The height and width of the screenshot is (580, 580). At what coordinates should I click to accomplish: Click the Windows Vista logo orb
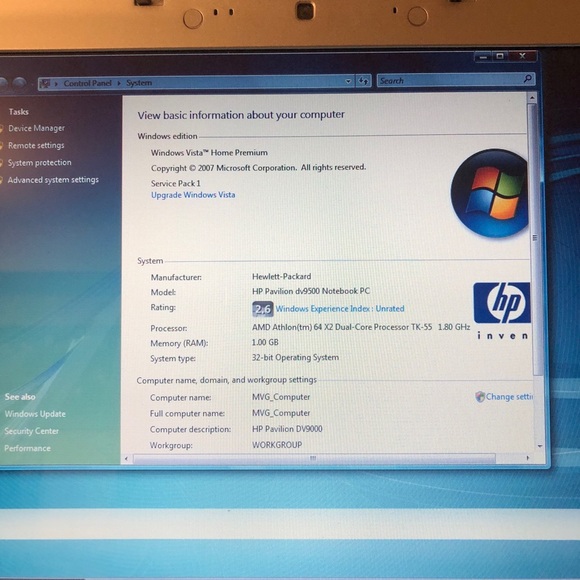click(x=489, y=193)
